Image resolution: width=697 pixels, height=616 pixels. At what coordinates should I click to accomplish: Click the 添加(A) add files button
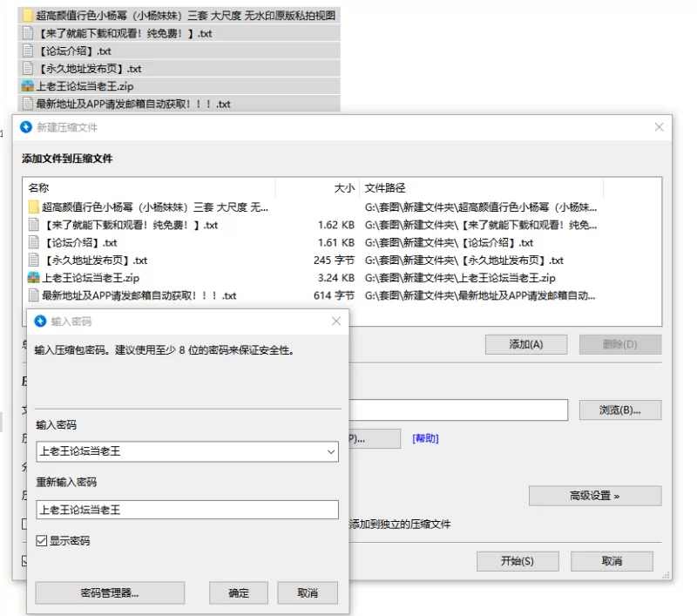pos(526,344)
